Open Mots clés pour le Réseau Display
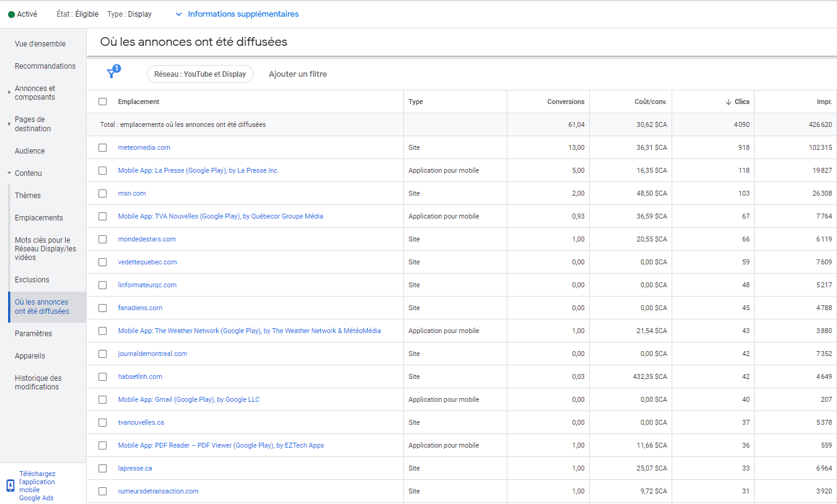The width and height of the screenshot is (837, 504). click(45, 249)
